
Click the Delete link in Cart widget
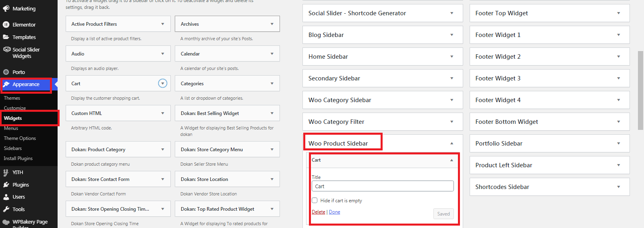pyautogui.click(x=318, y=212)
